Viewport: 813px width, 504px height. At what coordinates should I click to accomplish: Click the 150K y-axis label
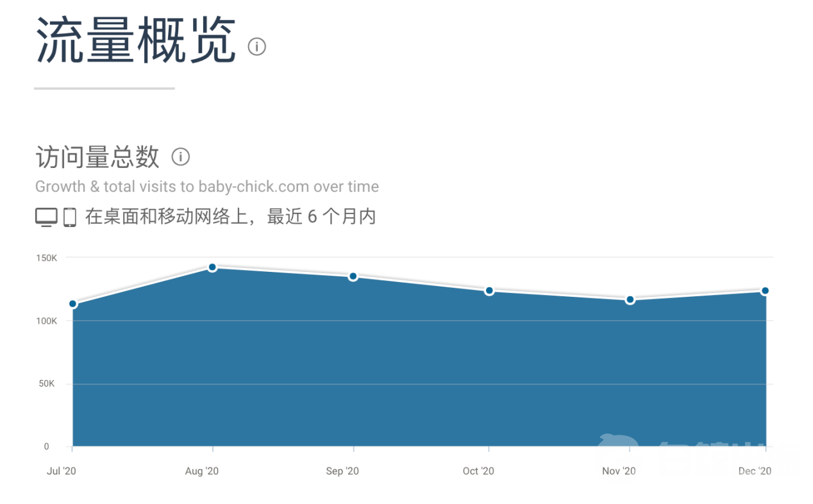click(46, 258)
